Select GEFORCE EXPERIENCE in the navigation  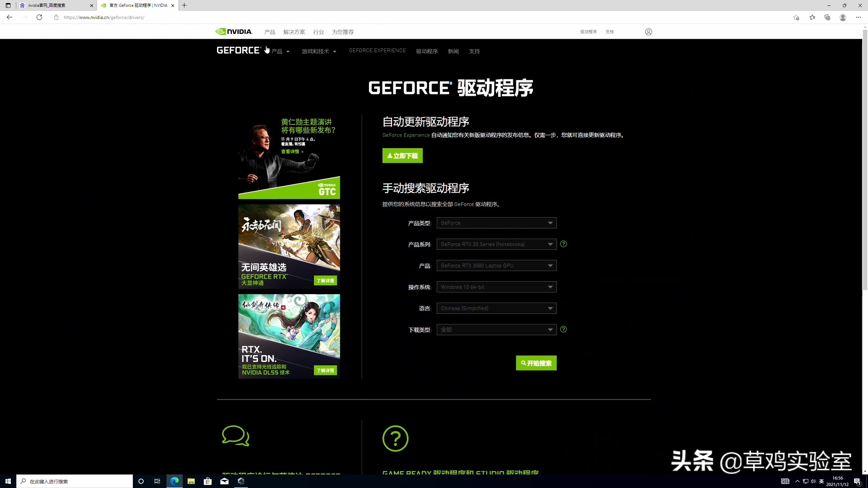(x=377, y=51)
